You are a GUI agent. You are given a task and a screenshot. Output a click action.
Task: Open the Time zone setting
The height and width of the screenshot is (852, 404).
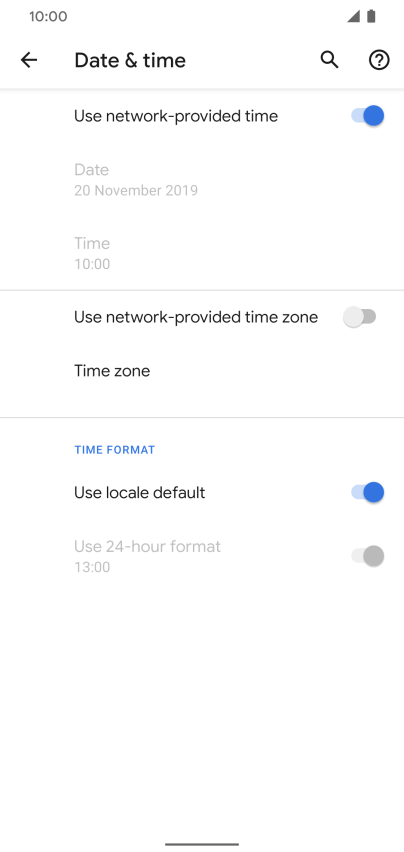tap(202, 371)
